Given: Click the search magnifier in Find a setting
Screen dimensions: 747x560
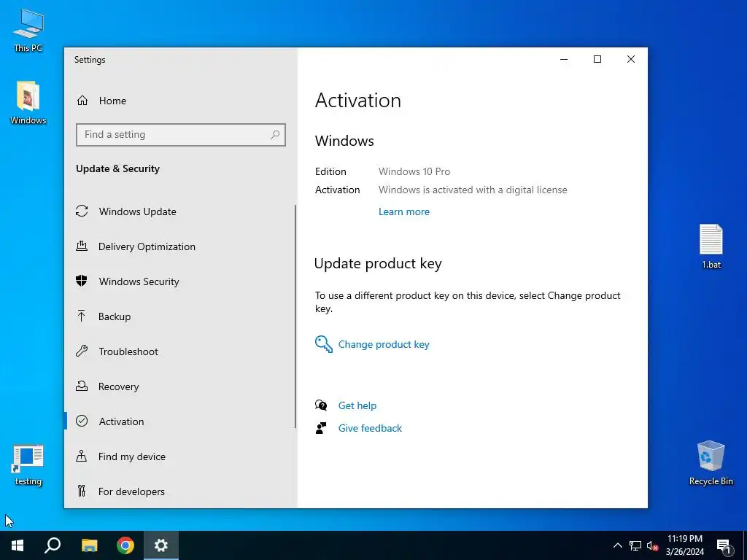Looking at the screenshot, I should click(x=275, y=135).
